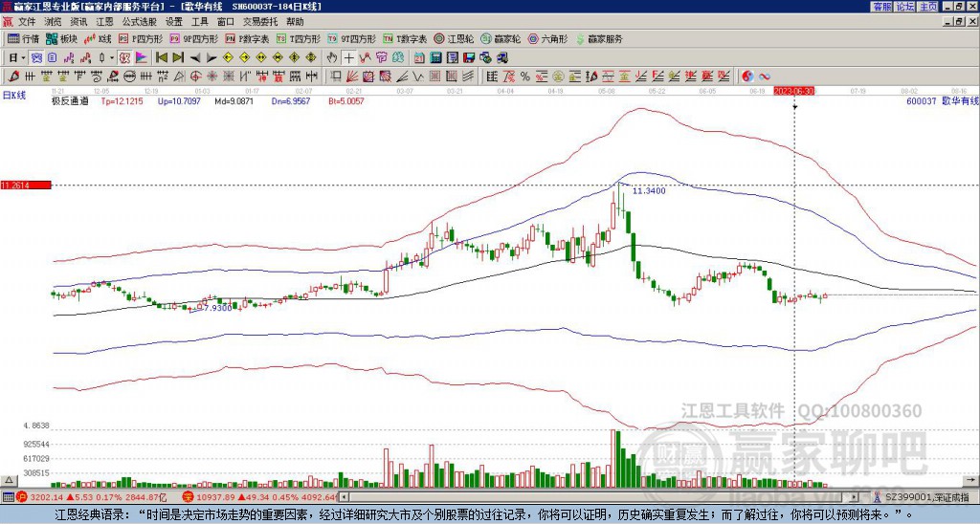Open the calendar icon in toolbar
This screenshot has width=980, height=524.
click(419, 57)
